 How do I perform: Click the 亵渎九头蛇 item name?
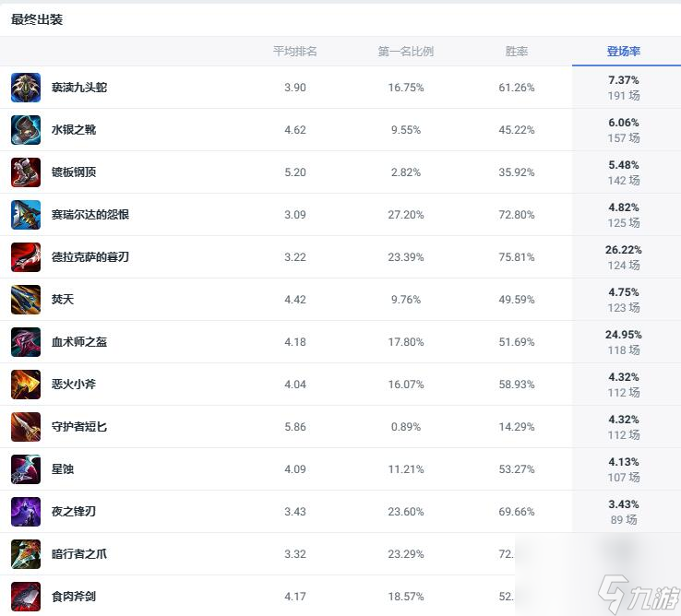pyautogui.click(x=79, y=88)
